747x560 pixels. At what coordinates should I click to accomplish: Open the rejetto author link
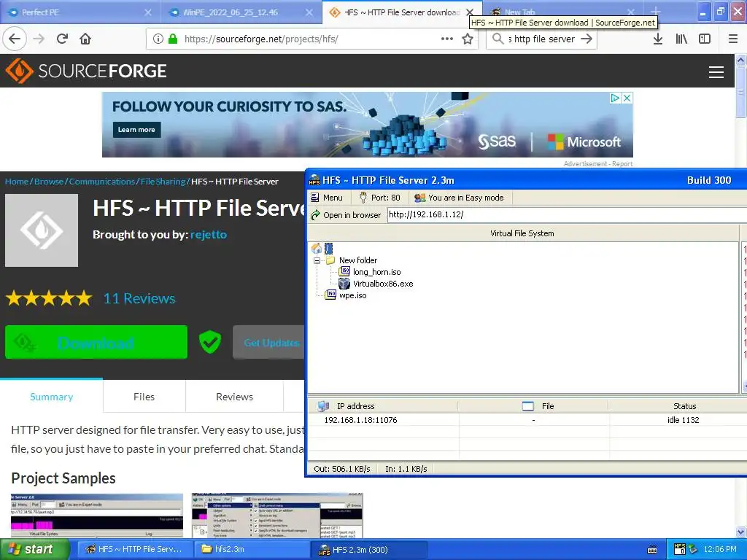click(x=208, y=234)
